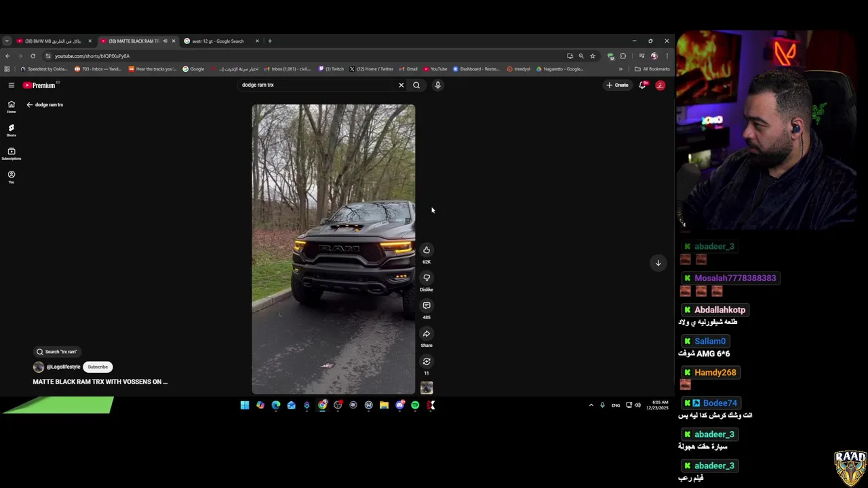Click the 'MATTE BLACK RAM TRX WITH VOSSENS ON' title

(x=100, y=382)
